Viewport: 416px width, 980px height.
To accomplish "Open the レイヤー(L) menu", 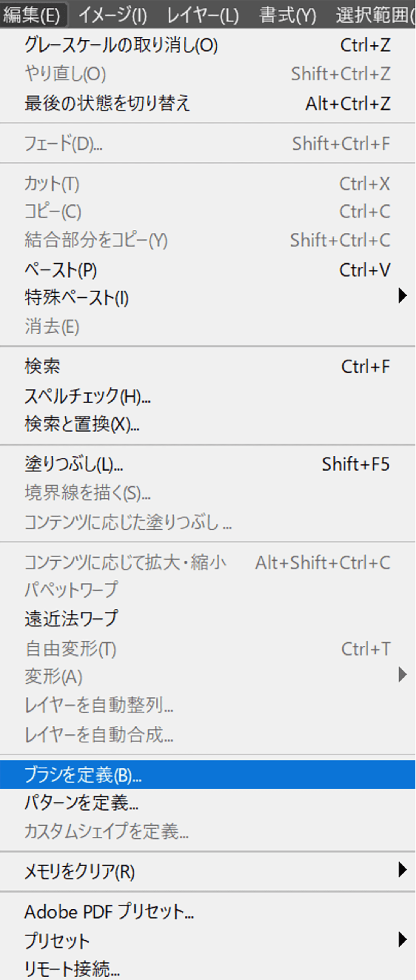I will [202, 15].
